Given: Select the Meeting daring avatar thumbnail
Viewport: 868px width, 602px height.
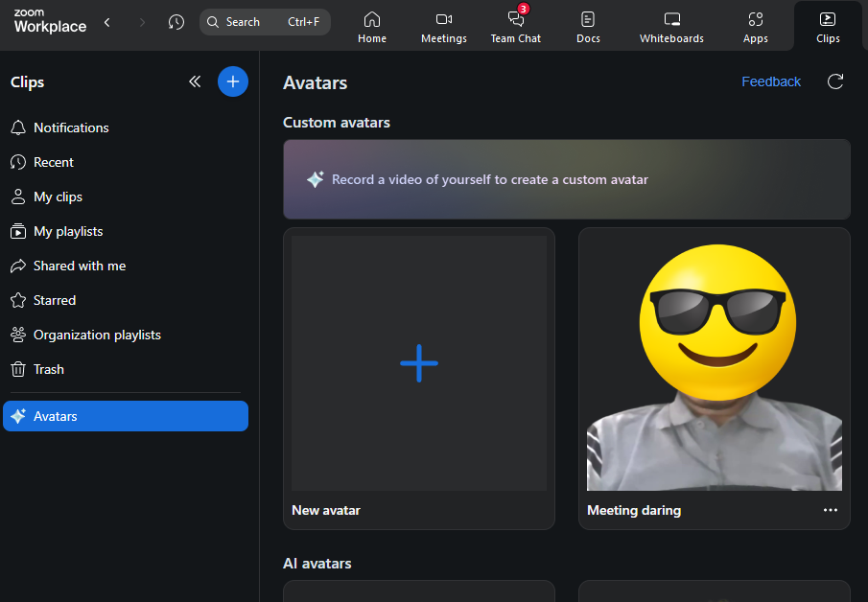Looking at the screenshot, I should [x=714, y=363].
